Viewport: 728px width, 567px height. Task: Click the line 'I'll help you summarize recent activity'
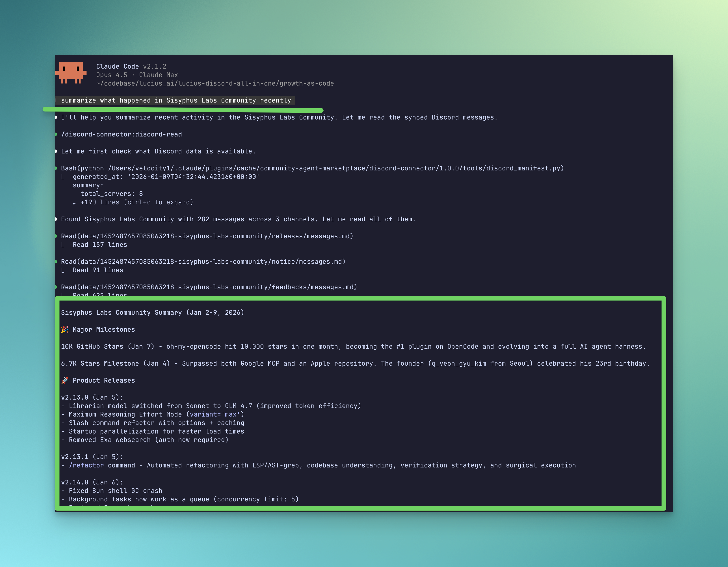279,117
